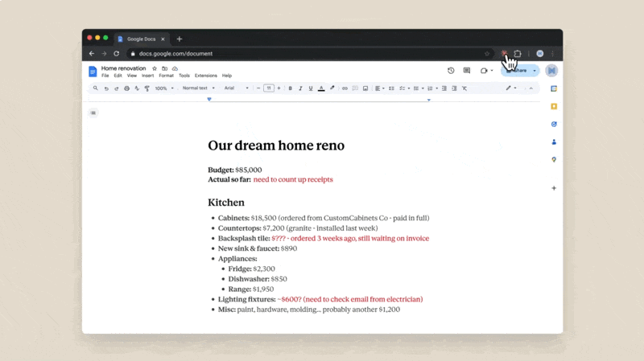This screenshot has height=361, width=644.
Task: Toggle bold formatting
Action: (291, 88)
